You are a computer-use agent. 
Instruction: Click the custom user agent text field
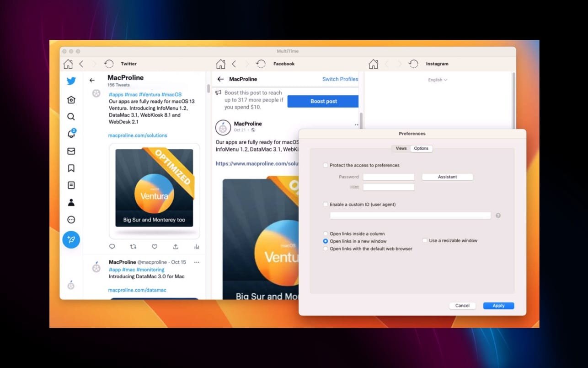tap(411, 216)
